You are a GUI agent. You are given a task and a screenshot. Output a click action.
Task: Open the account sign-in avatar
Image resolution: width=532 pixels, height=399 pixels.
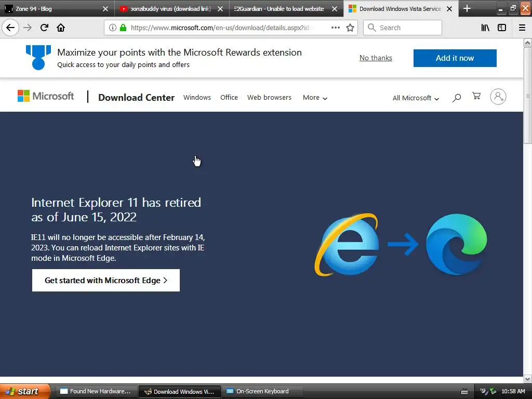click(498, 97)
